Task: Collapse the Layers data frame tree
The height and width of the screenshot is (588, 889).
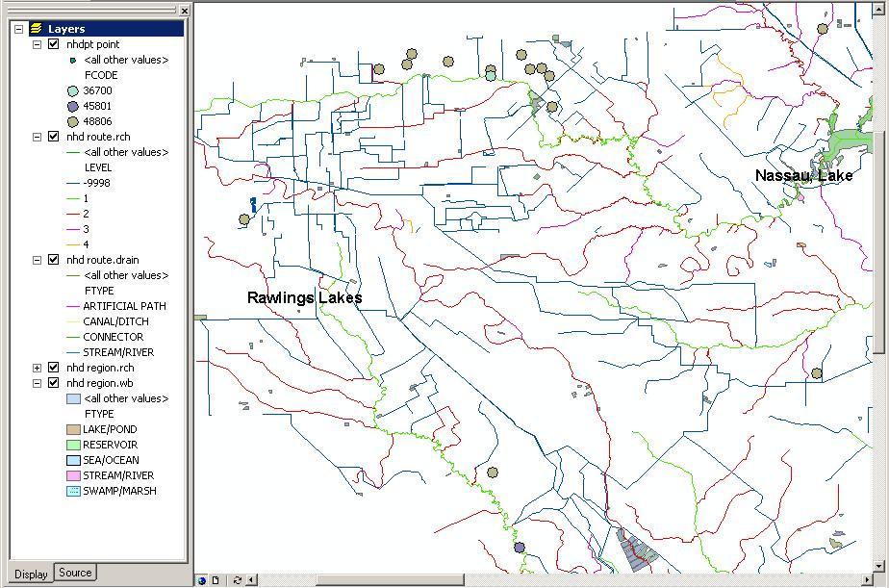Action: coord(19,29)
